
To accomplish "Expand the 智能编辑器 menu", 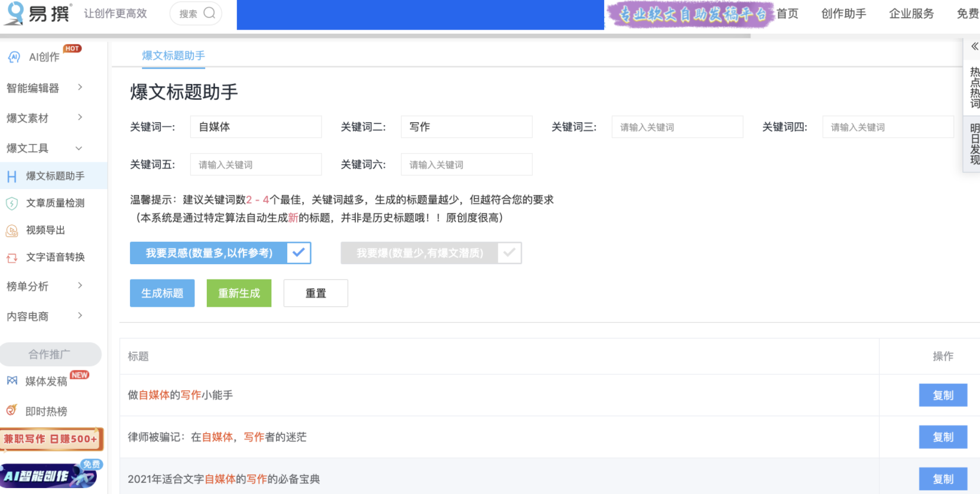I will [80, 87].
